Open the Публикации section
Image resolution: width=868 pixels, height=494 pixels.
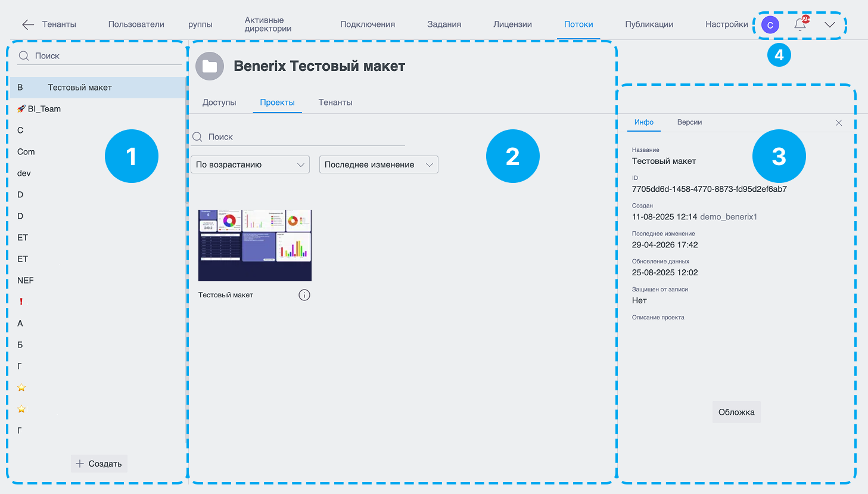(x=649, y=24)
